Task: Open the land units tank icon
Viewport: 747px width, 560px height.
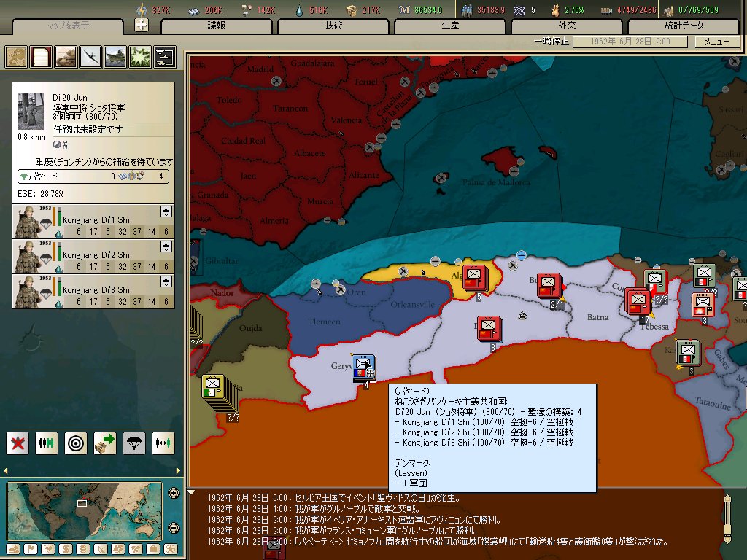Action: (x=65, y=57)
